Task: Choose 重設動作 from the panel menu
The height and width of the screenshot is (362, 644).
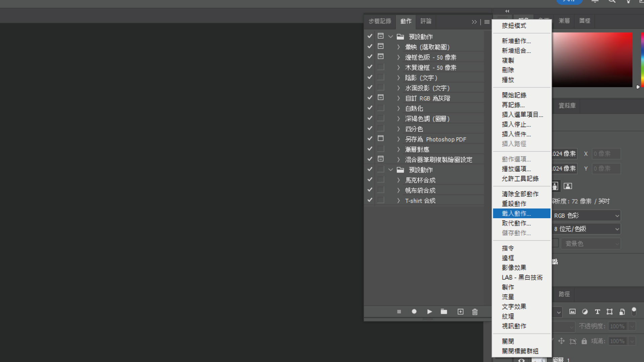Action: [522, 204]
